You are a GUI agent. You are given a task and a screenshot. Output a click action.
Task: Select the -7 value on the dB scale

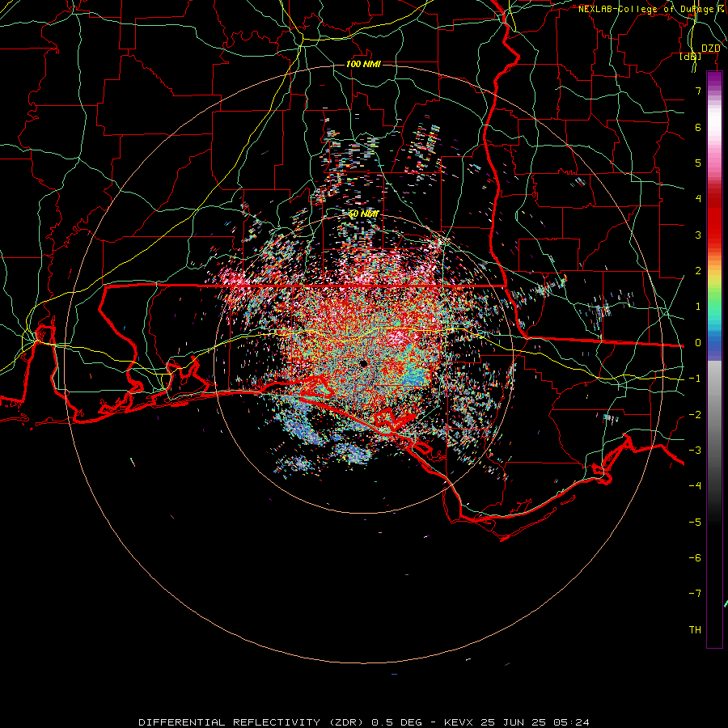695,594
